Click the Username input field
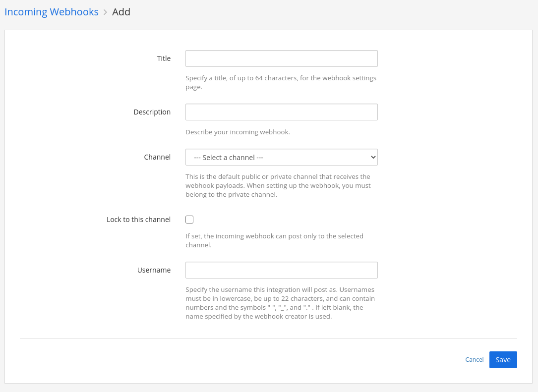Screen dimensions: 538x392 tap(281, 270)
